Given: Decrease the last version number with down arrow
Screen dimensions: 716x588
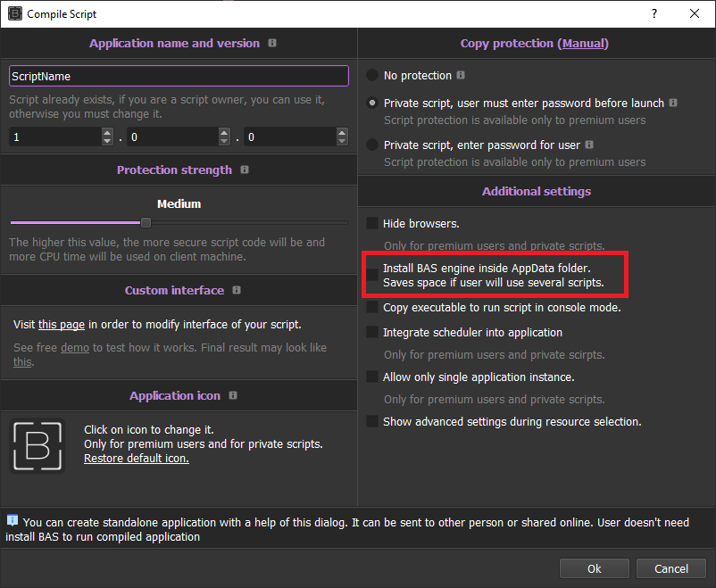Looking at the screenshot, I should pos(342,142).
